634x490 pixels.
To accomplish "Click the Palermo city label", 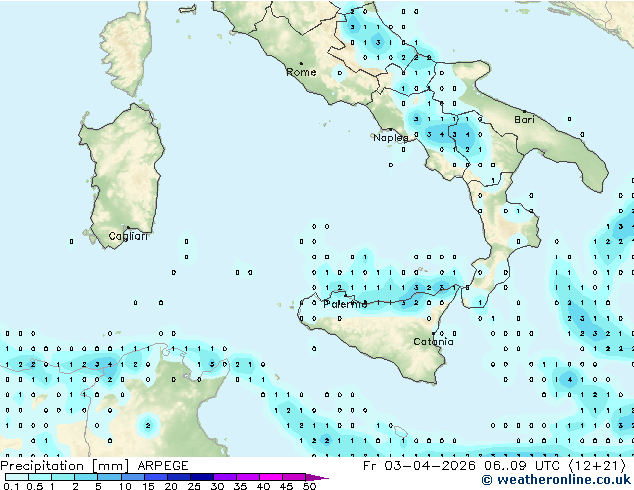I will pyautogui.click(x=345, y=304).
